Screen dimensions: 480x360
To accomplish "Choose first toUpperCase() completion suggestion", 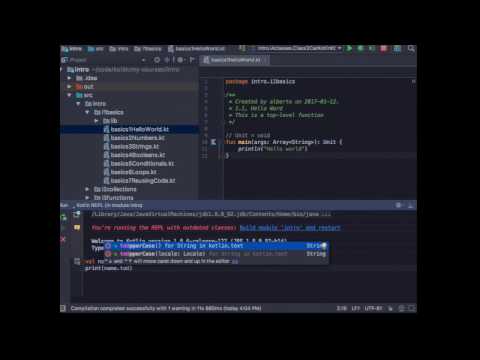I will click(x=216, y=246).
